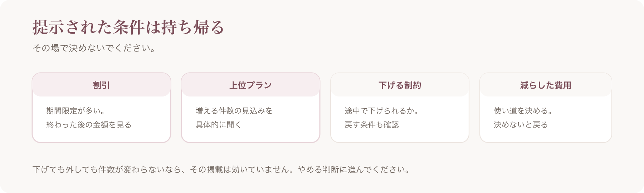Select the subtitle その場で決めないでください。
This screenshot has height=193, width=644.
pyautogui.click(x=95, y=48)
